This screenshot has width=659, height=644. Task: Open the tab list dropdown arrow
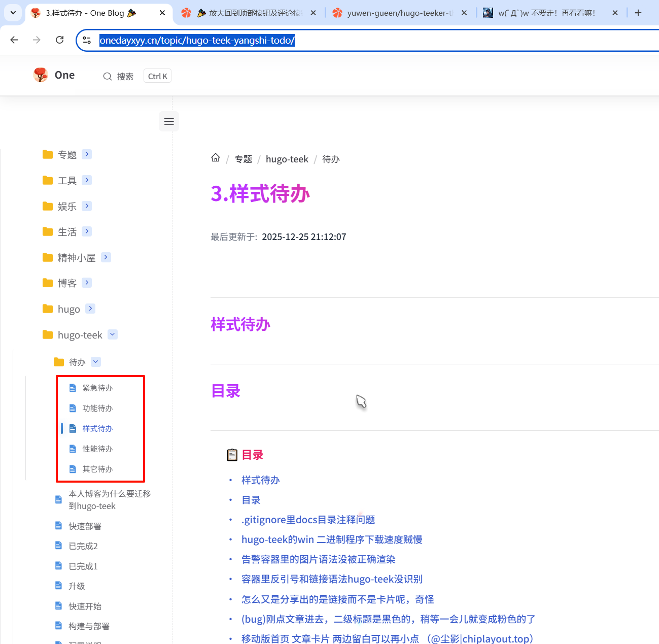(x=13, y=13)
